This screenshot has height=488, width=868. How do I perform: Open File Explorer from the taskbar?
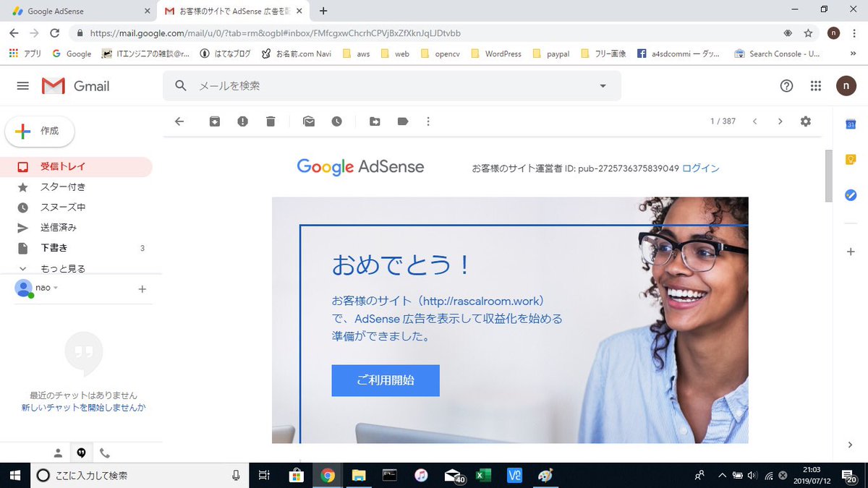coord(359,475)
